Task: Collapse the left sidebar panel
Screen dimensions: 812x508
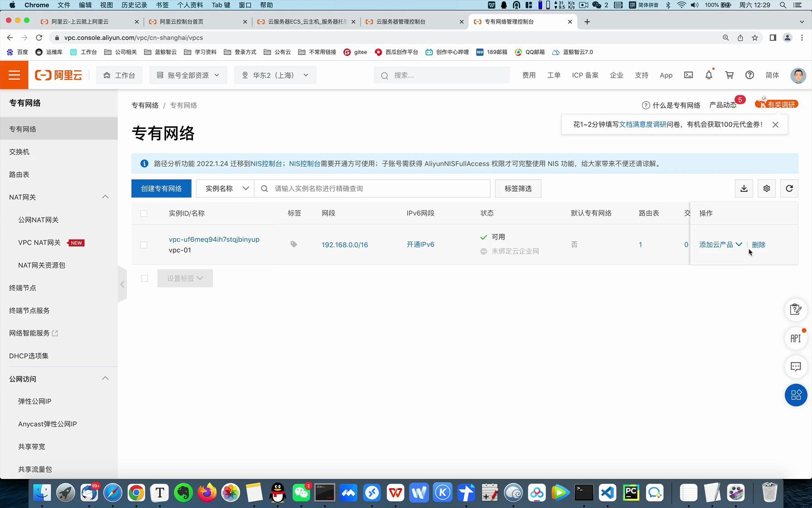Action: (x=122, y=284)
